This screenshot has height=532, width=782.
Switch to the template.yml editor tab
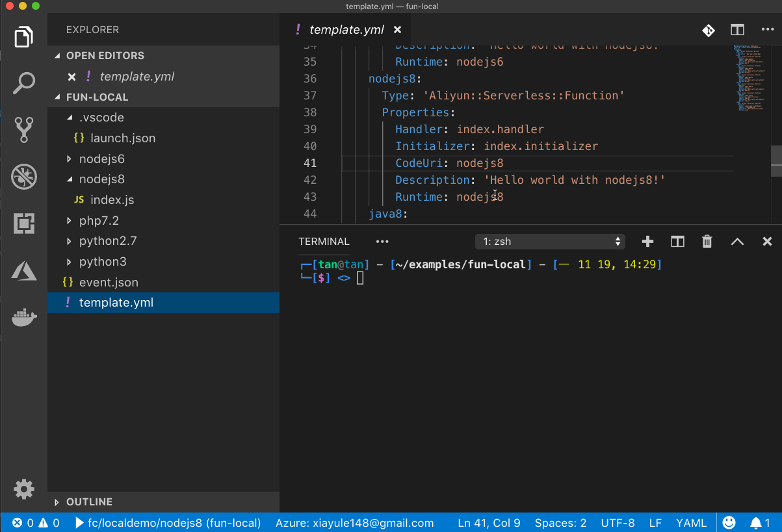tap(346, 30)
